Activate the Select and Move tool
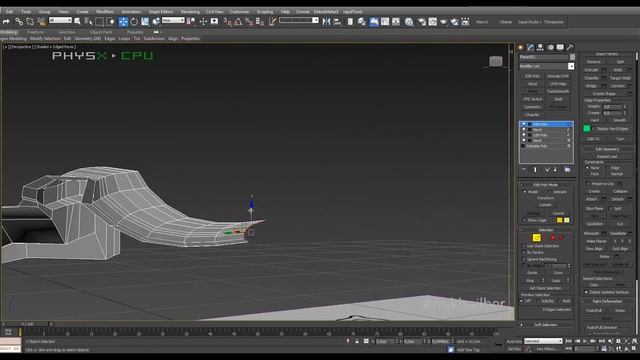640x360 pixels. pyautogui.click(x=123, y=22)
